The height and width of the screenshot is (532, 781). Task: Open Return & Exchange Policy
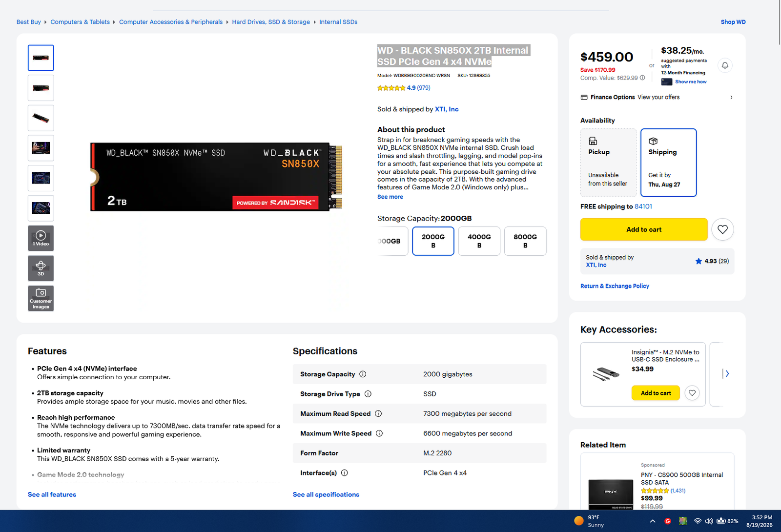click(x=615, y=286)
